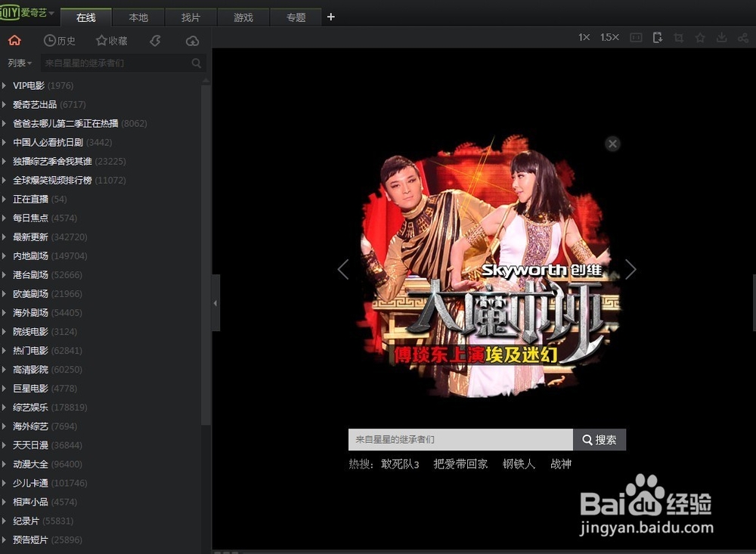Set playback speed to 1X
Viewport: 756px width, 554px height.
click(584, 37)
